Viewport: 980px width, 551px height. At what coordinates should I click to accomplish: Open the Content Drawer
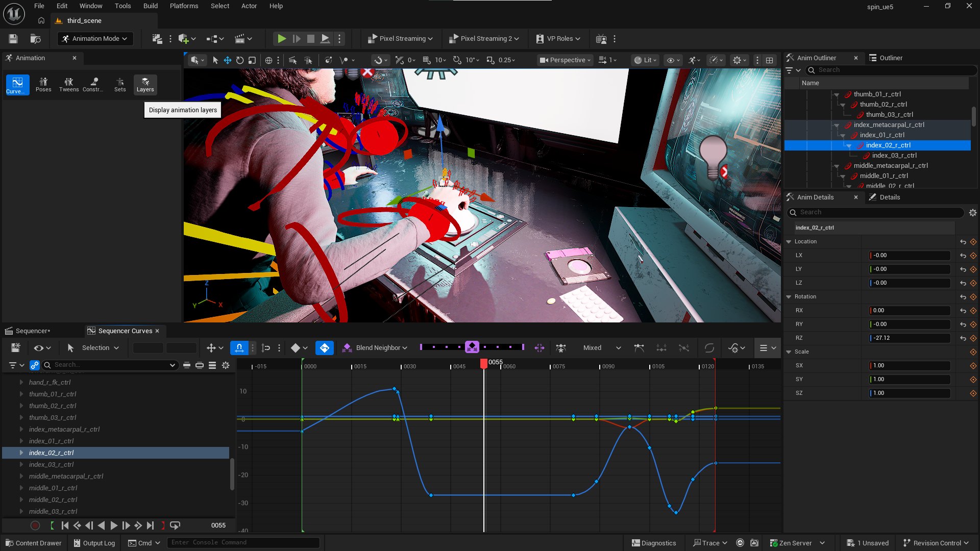click(34, 543)
